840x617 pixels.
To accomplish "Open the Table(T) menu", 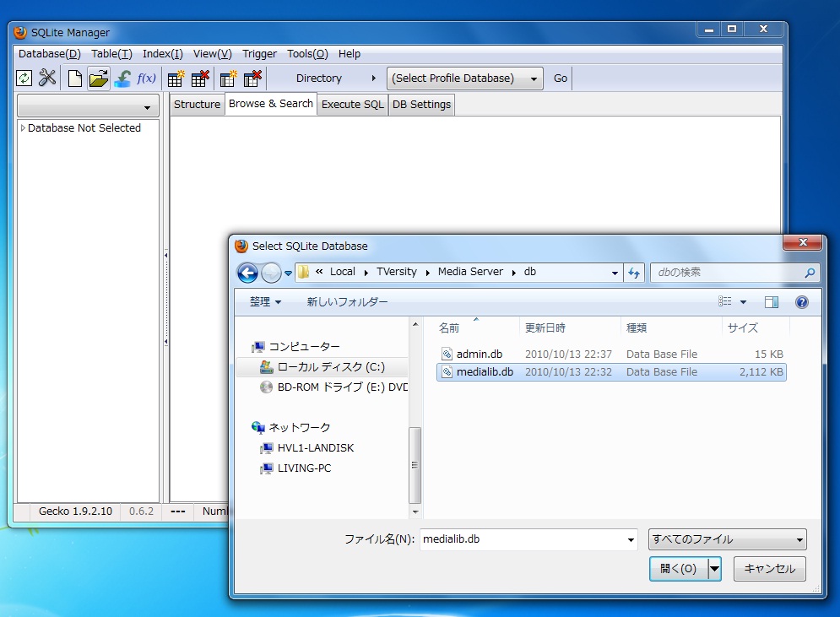I will (x=111, y=53).
